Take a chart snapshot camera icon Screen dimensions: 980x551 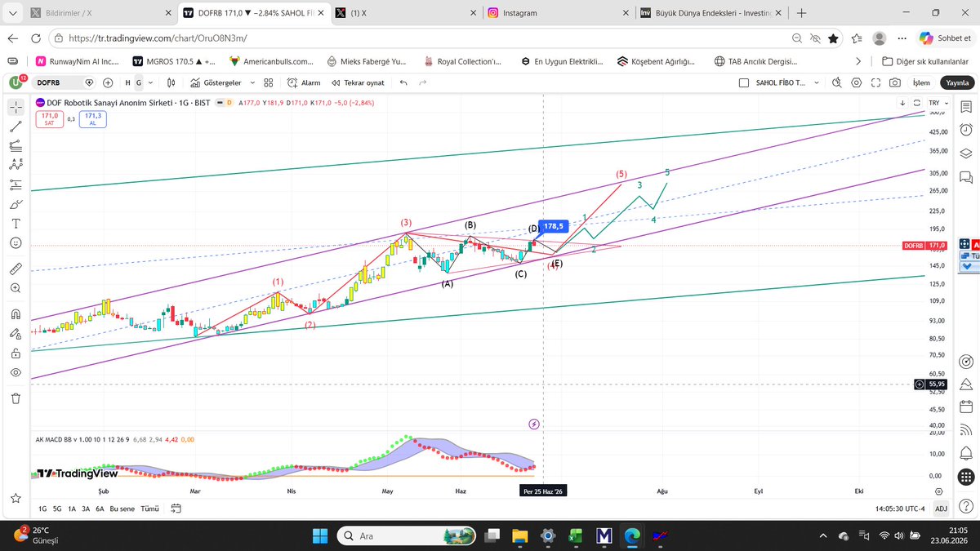(895, 82)
